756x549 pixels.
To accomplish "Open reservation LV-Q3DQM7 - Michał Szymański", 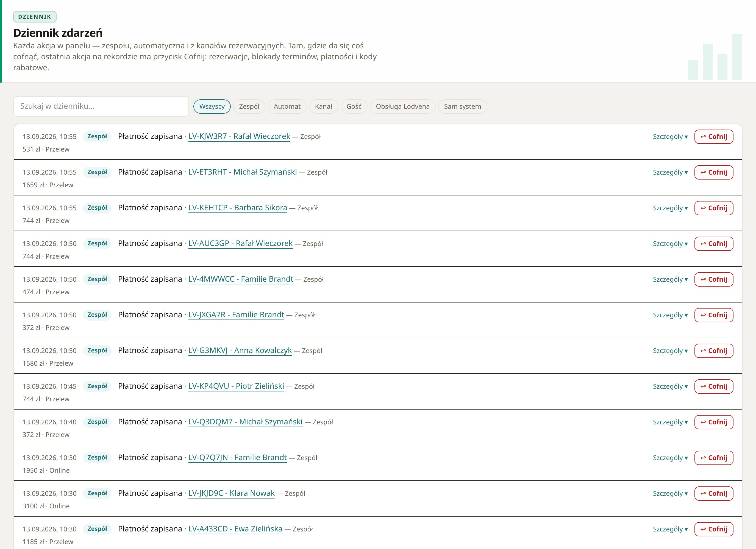I will [x=245, y=421].
